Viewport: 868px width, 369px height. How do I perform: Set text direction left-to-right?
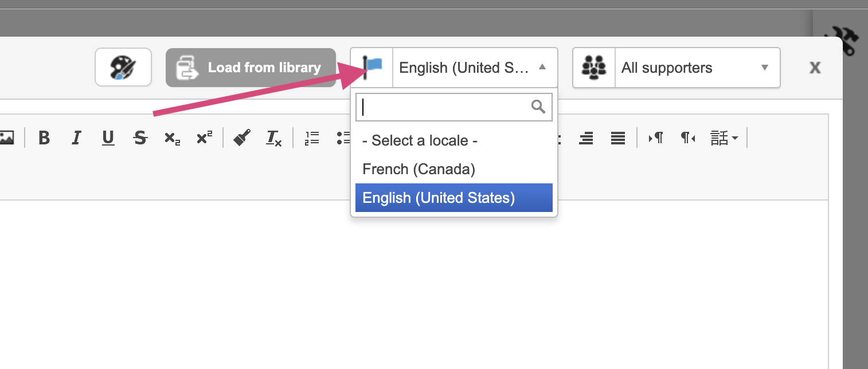click(656, 138)
